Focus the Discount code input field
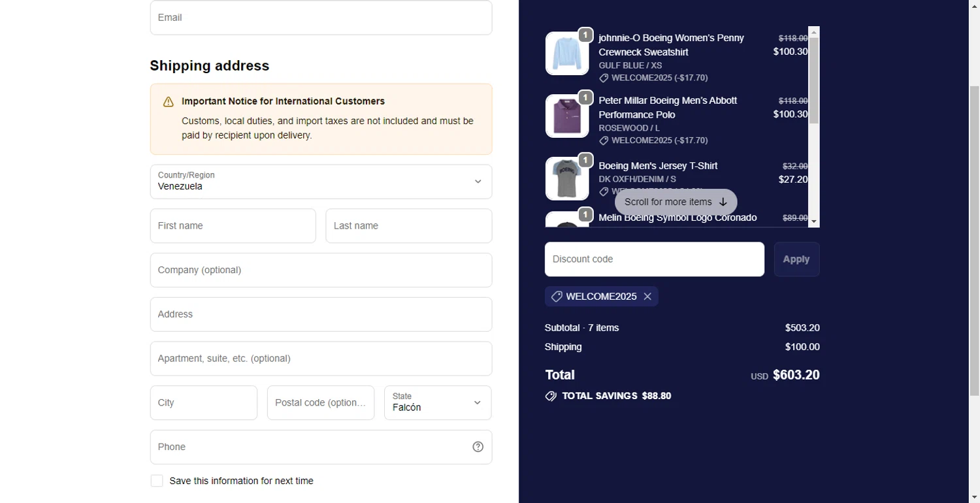 pos(654,259)
